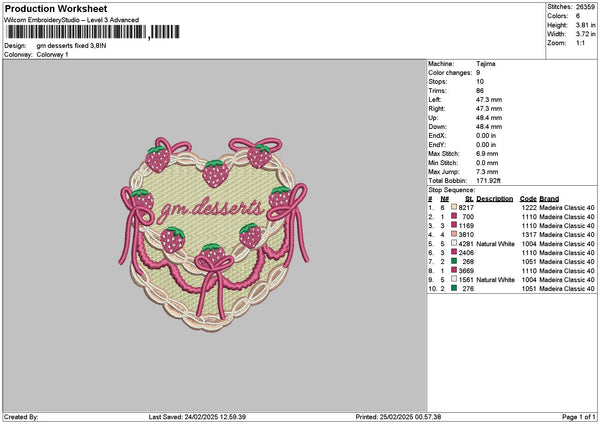600x424 pixels.
Task: Click stitch count 3669 in stop row 8
Action: point(466,271)
